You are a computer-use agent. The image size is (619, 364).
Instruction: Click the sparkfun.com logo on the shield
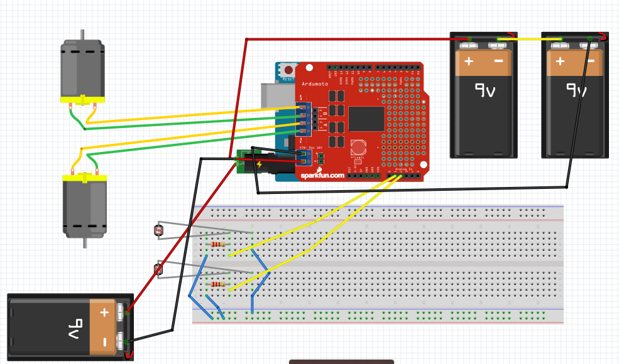(x=322, y=176)
